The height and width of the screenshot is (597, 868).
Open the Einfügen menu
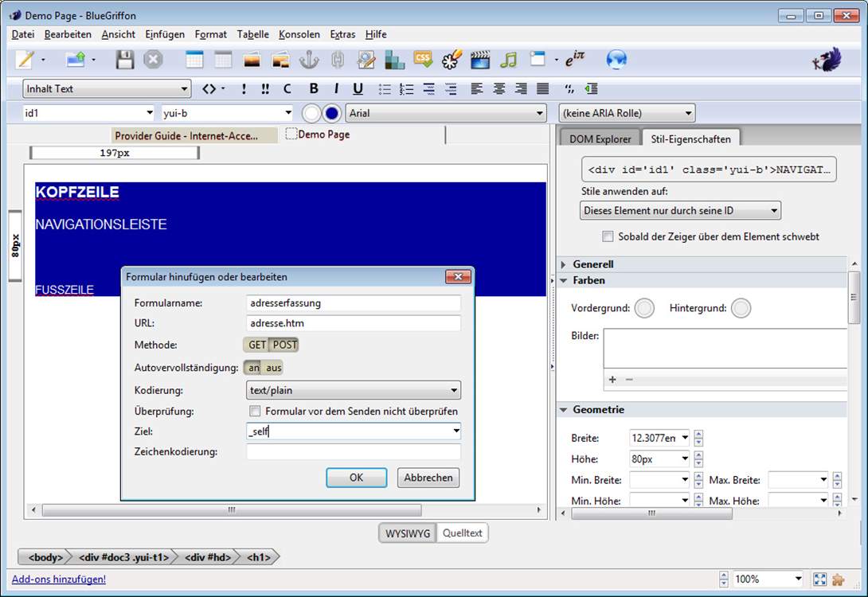165,34
